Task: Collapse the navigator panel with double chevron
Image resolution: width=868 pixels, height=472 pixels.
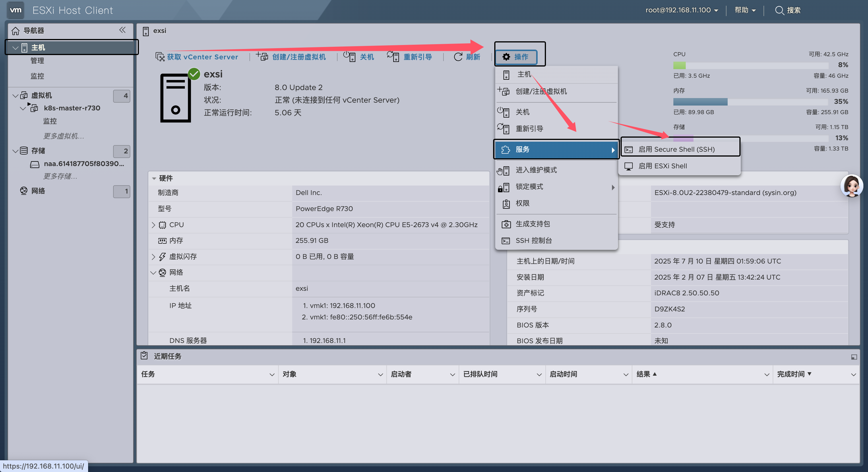Action: [122, 30]
